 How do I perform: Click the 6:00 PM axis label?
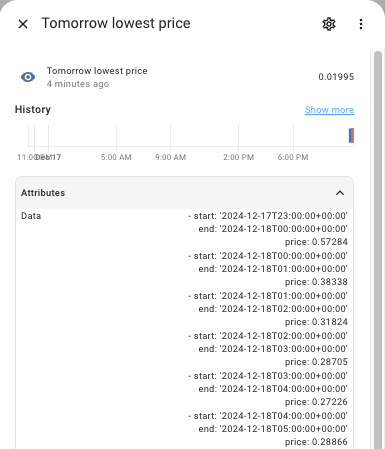(x=293, y=157)
